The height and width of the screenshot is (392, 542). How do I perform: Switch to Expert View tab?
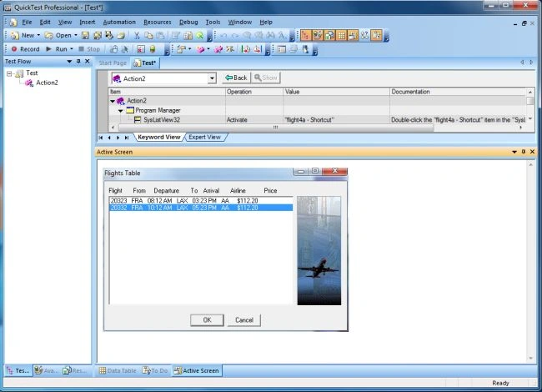tap(204, 138)
